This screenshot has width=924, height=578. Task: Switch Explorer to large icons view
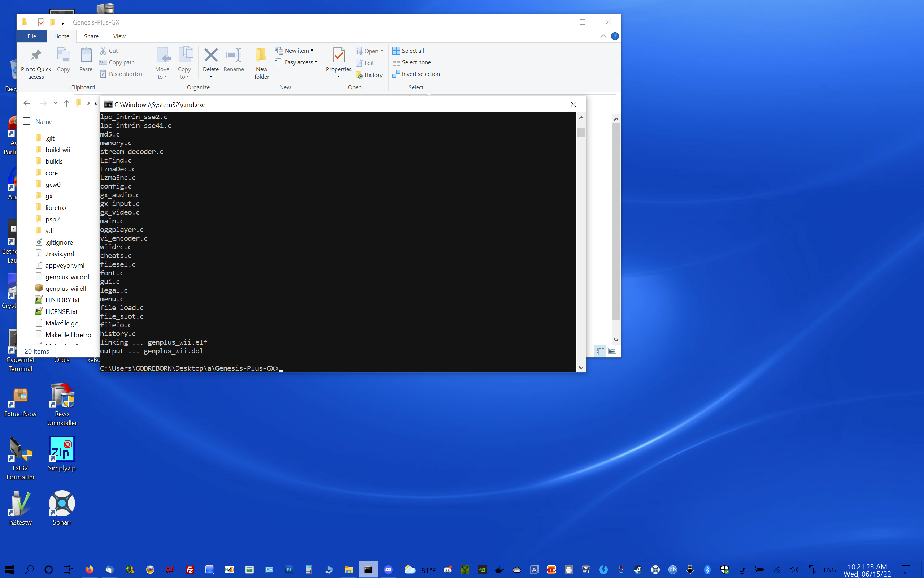click(612, 350)
